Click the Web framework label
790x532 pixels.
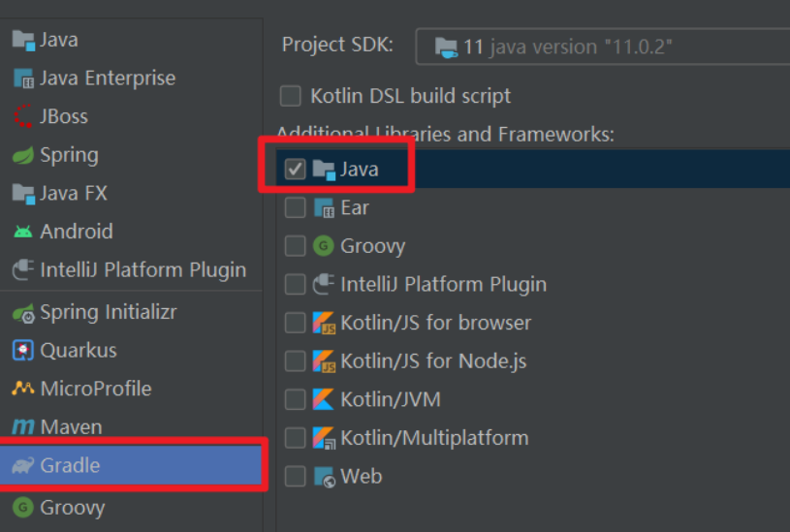[362, 476]
